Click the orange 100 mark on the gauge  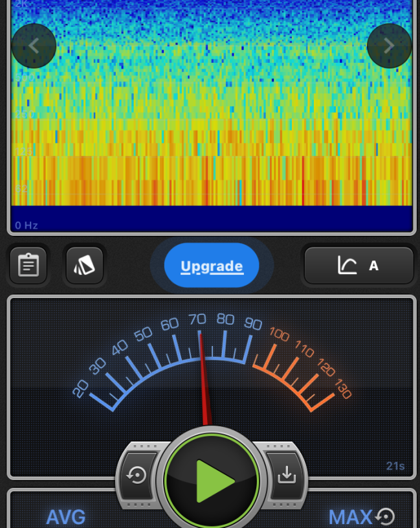click(279, 335)
